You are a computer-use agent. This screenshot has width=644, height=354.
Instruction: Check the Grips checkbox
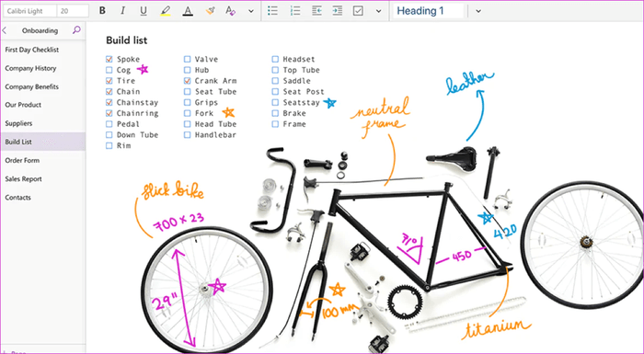tap(188, 102)
